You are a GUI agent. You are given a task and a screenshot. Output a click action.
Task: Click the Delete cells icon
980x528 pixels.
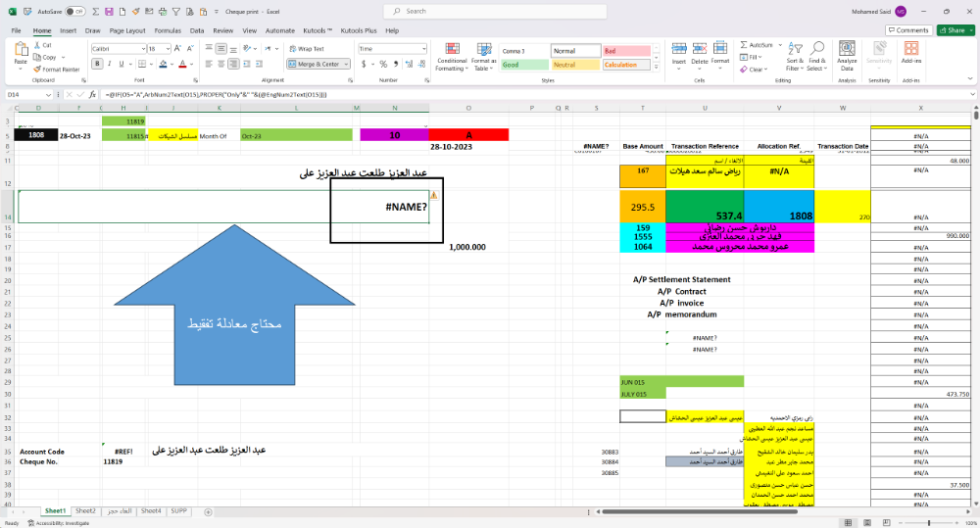(700, 49)
